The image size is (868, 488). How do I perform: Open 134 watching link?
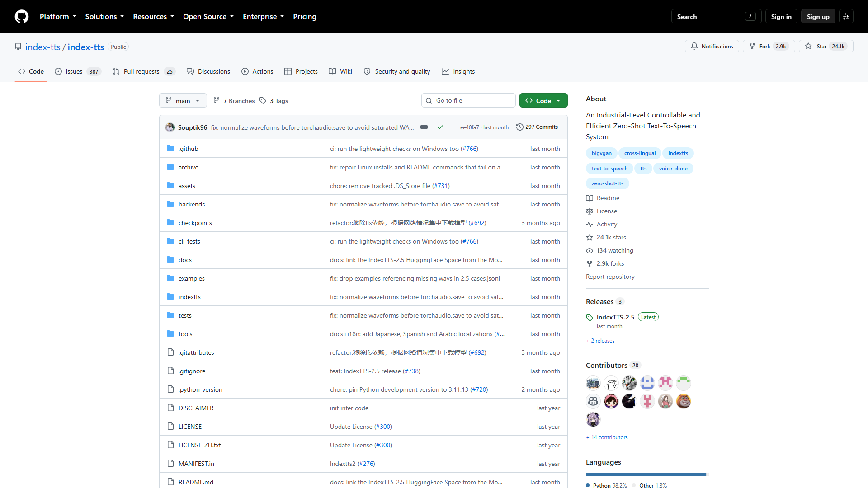610,251
